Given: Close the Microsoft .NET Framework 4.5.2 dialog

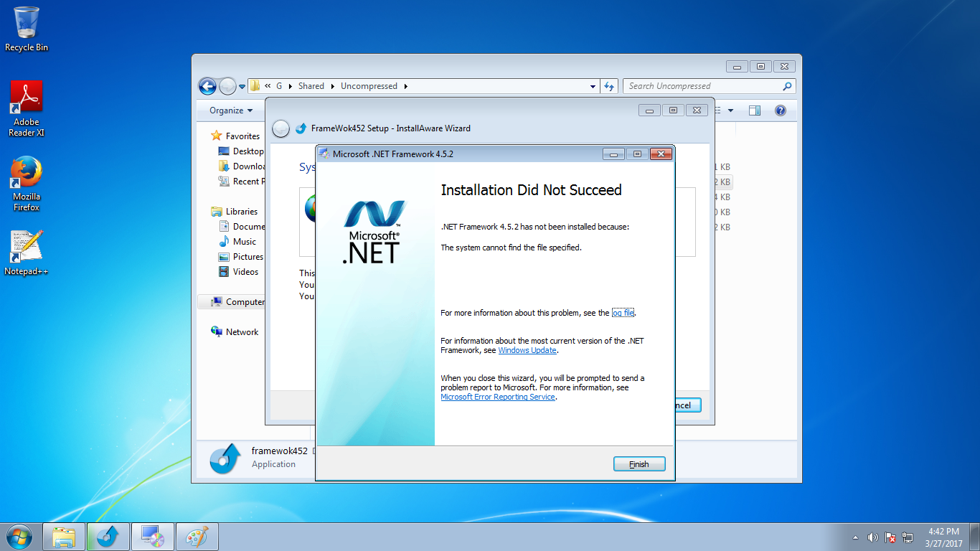Looking at the screenshot, I should point(661,154).
